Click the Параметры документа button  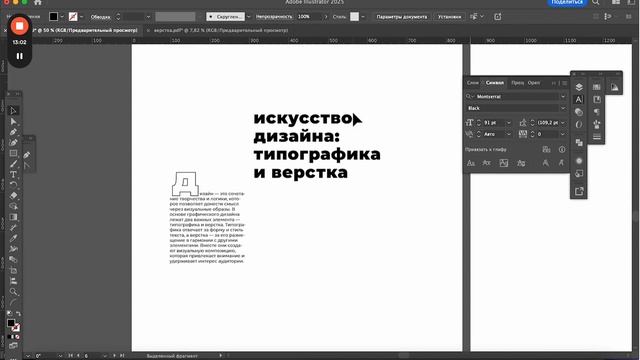(x=402, y=17)
